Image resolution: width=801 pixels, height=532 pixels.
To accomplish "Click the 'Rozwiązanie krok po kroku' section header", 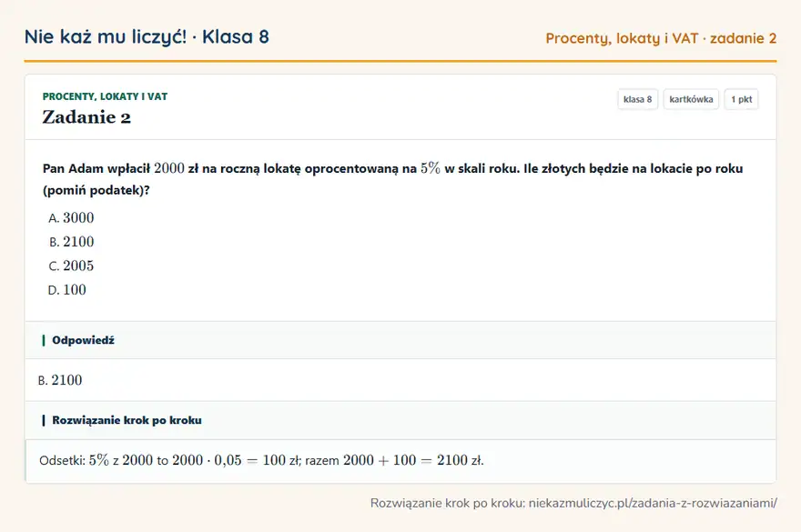I will point(127,420).
